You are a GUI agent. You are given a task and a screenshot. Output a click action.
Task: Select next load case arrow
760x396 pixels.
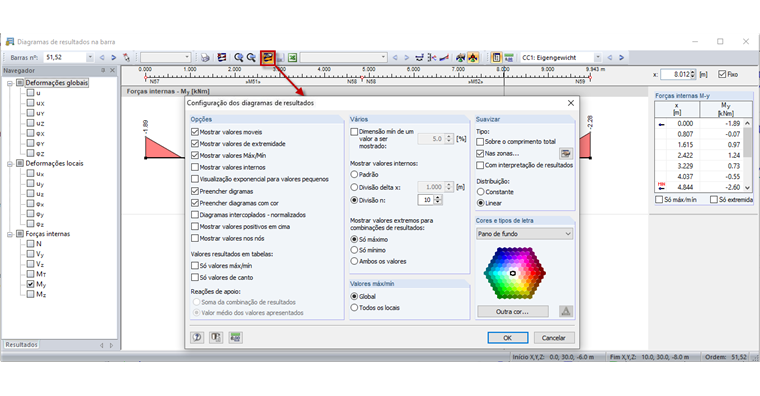click(621, 58)
